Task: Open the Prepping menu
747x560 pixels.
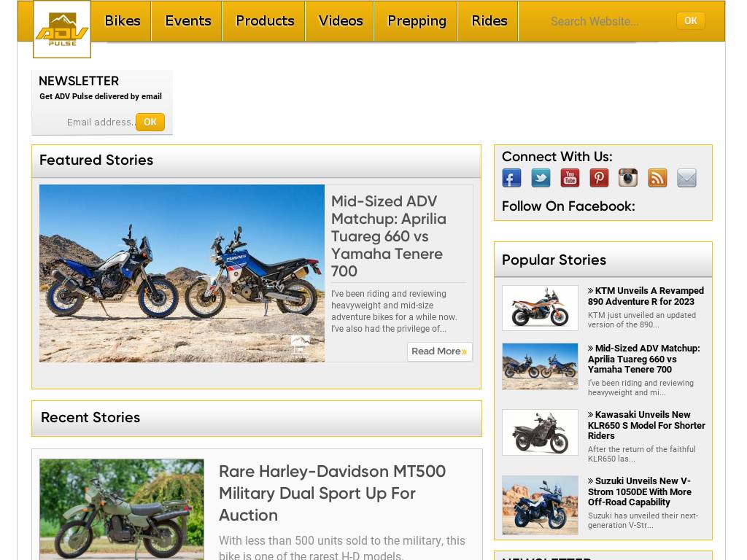Action: [x=417, y=21]
